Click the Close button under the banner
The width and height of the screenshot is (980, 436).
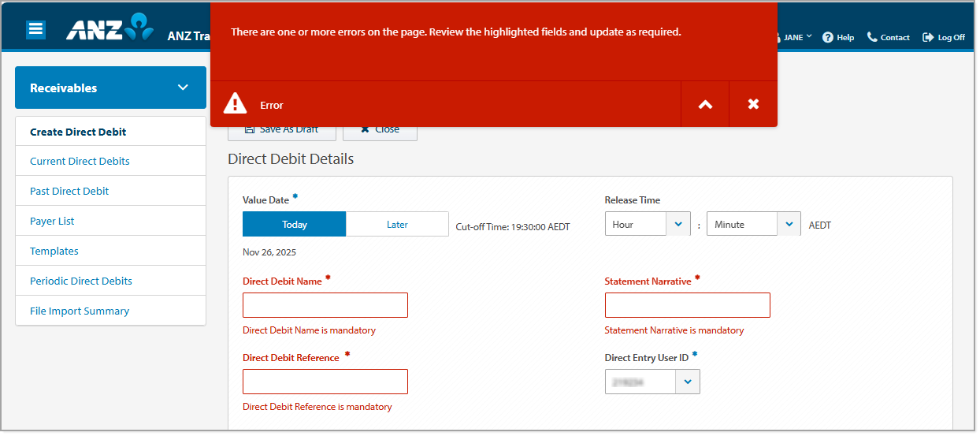click(x=380, y=132)
